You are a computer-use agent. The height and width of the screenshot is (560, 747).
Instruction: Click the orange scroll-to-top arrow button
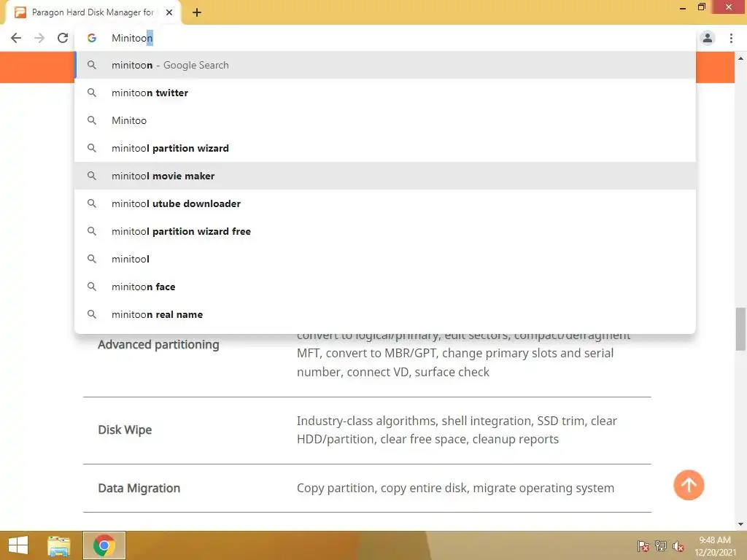[x=689, y=485]
